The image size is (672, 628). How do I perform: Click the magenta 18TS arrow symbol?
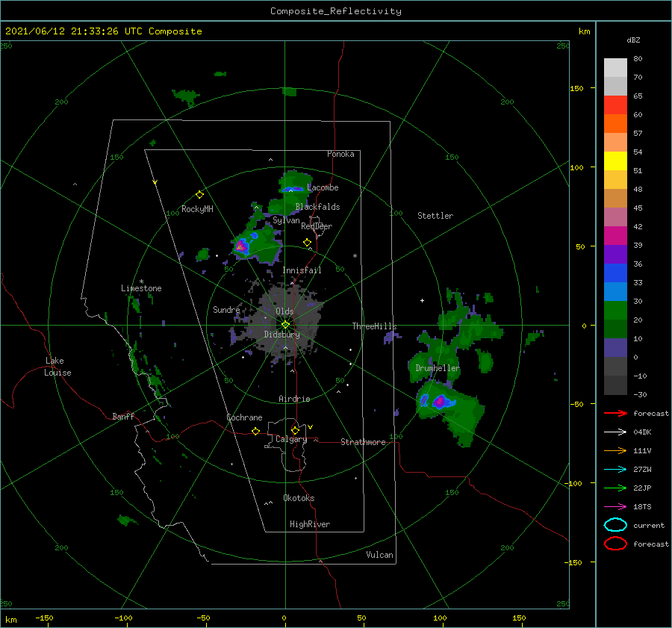click(x=615, y=507)
